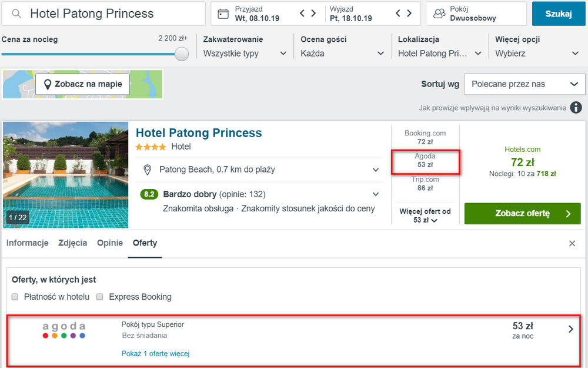Advance the Wyjazd date with next arrow
The width and height of the screenshot is (588, 368).
tap(409, 14)
